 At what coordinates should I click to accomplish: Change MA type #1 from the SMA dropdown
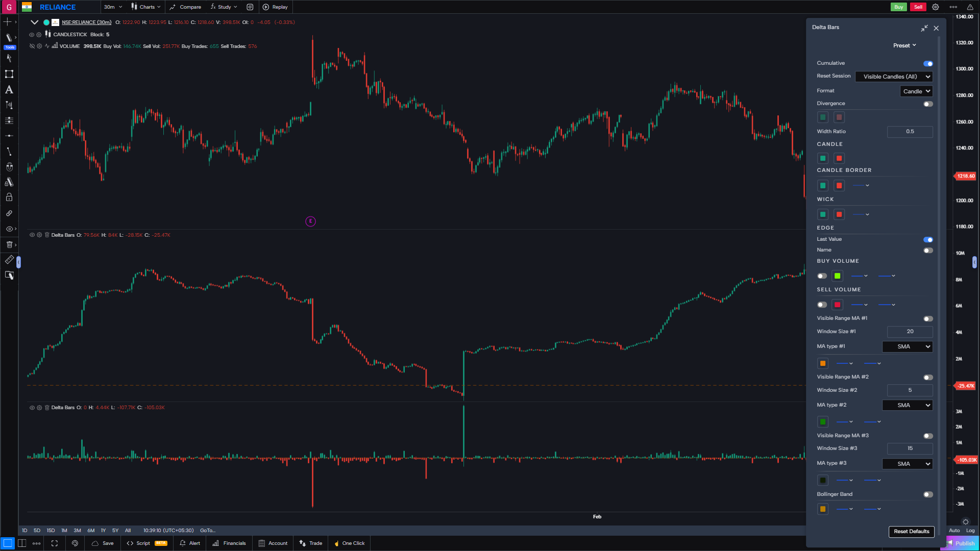click(907, 346)
